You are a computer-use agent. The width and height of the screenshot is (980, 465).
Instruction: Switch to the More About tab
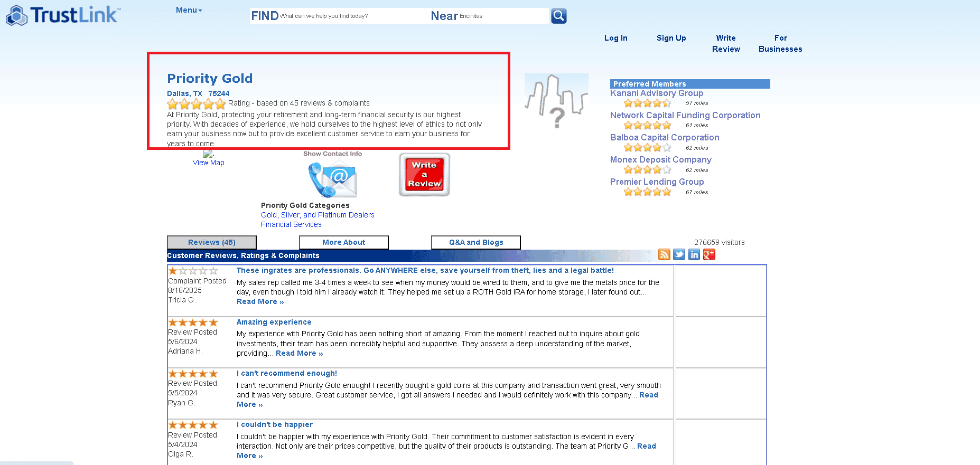pyautogui.click(x=344, y=242)
